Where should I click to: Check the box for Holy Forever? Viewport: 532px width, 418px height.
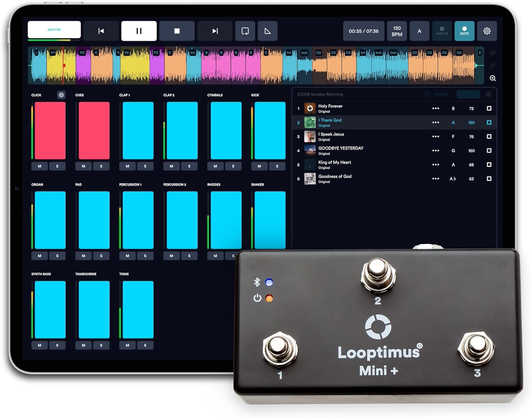pyautogui.click(x=489, y=108)
